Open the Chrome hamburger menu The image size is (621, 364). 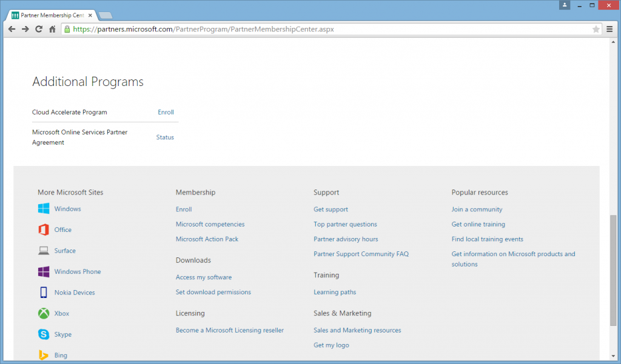pyautogui.click(x=609, y=29)
